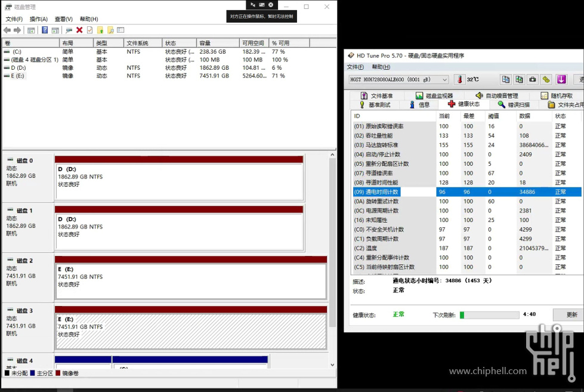Select the E (E:) volume row in list
Screen dimensions: 584x392
(x=169, y=76)
